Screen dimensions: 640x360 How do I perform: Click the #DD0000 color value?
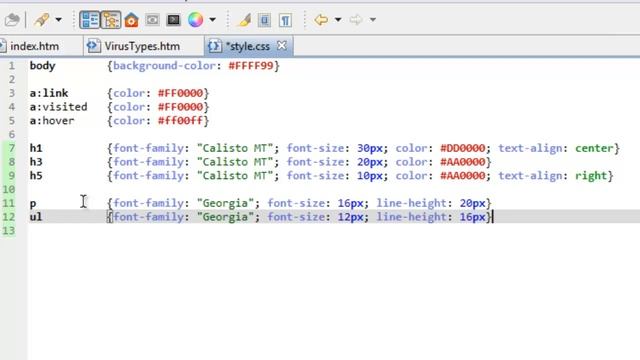coord(462,148)
